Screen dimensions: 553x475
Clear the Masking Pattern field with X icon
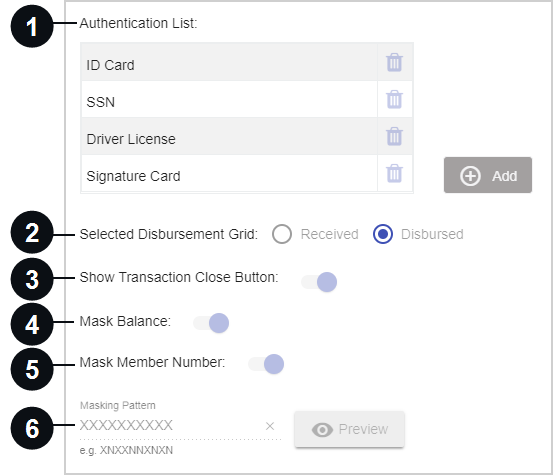[270, 426]
